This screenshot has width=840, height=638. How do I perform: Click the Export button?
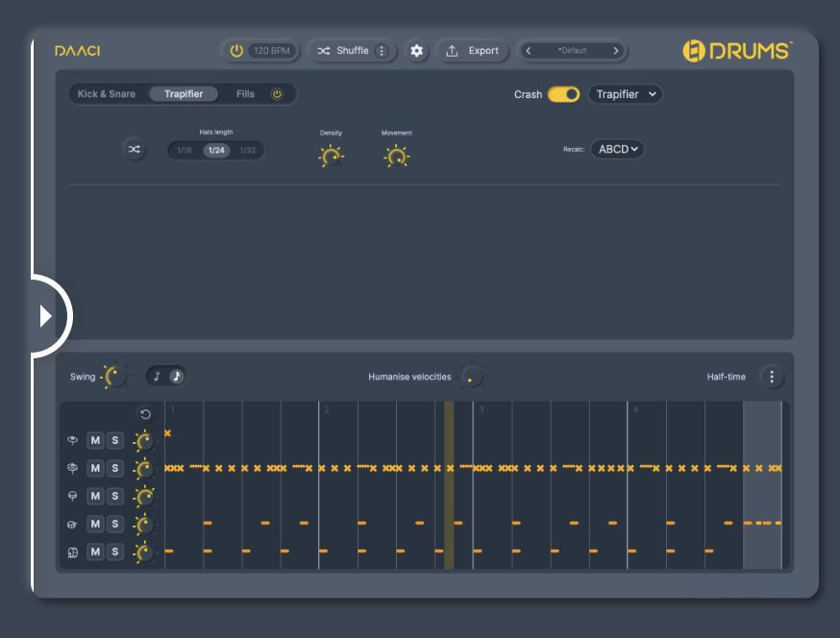click(x=473, y=51)
